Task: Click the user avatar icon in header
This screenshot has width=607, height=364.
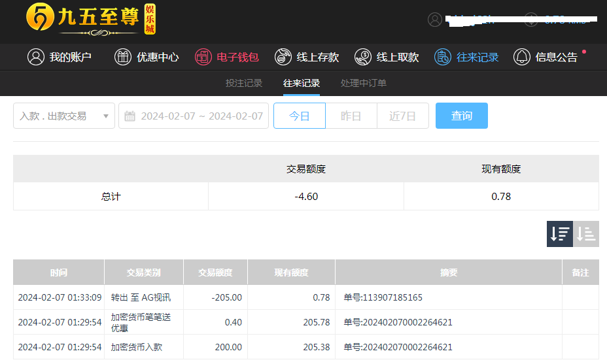Action: (x=435, y=20)
